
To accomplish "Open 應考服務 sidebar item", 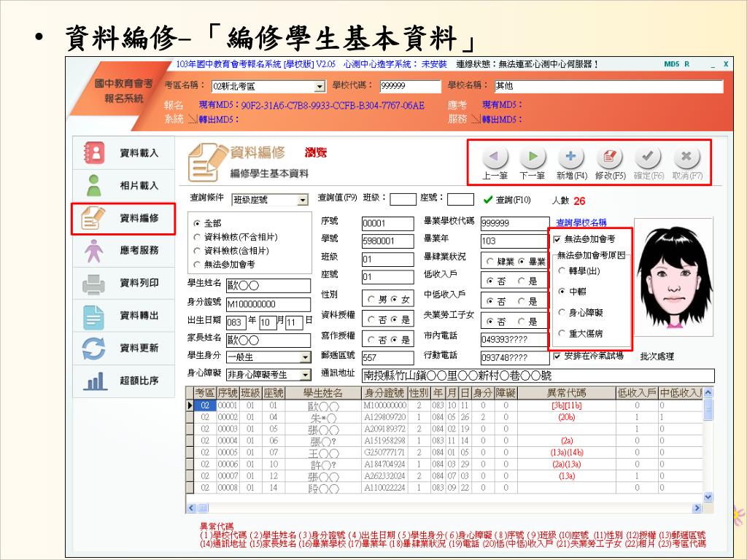I will pyautogui.click(x=123, y=251).
